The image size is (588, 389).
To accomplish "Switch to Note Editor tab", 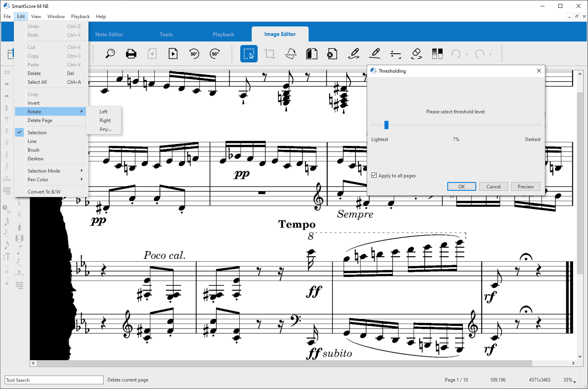I will [109, 34].
